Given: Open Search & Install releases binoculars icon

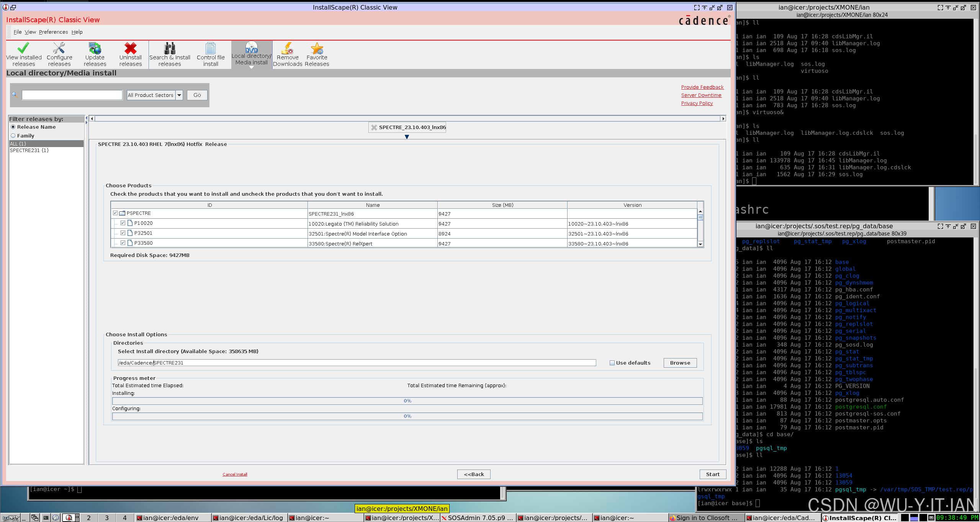Looking at the screenshot, I should point(170,48).
